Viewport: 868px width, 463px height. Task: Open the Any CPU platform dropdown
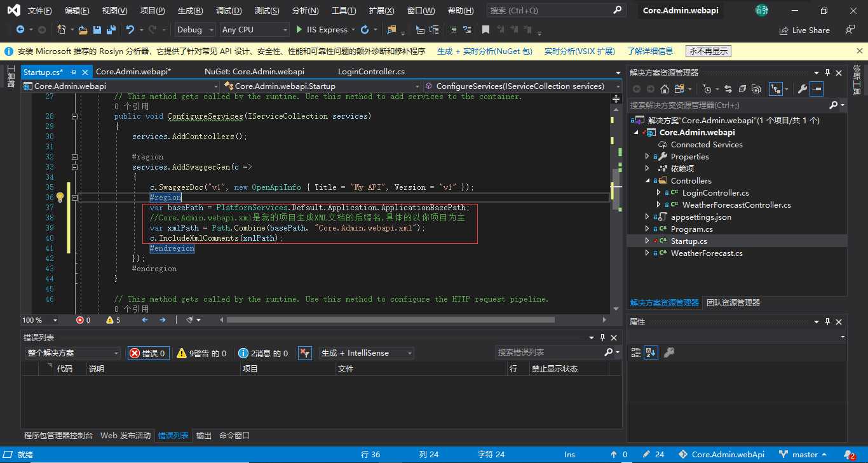pyautogui.click(x=254, y=30)
